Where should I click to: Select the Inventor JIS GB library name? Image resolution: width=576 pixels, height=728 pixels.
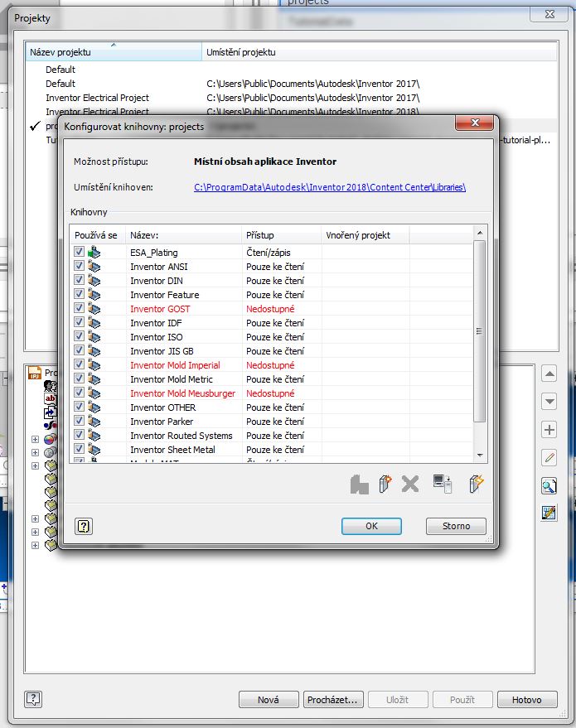pyautogui.click(x=162, y=351)
